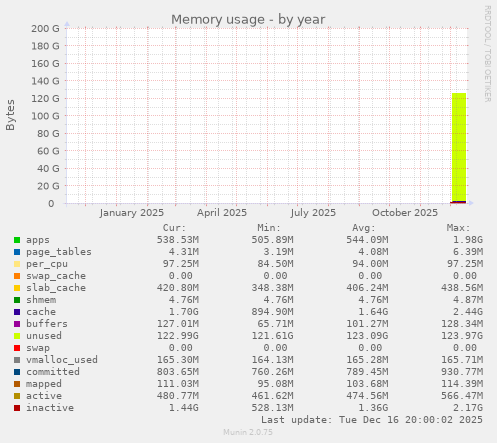Click the slab_cache current value 420.80M
497x443 pixels.
coord(178,288)
